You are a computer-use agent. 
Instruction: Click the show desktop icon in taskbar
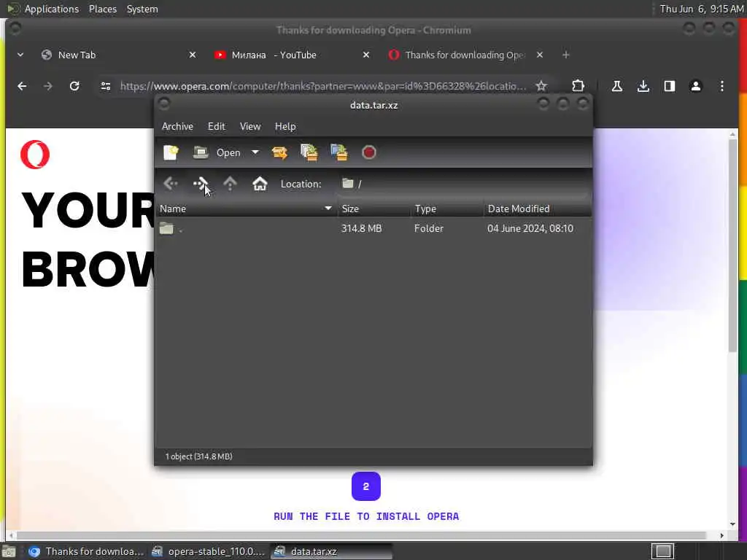click(9, 552)
